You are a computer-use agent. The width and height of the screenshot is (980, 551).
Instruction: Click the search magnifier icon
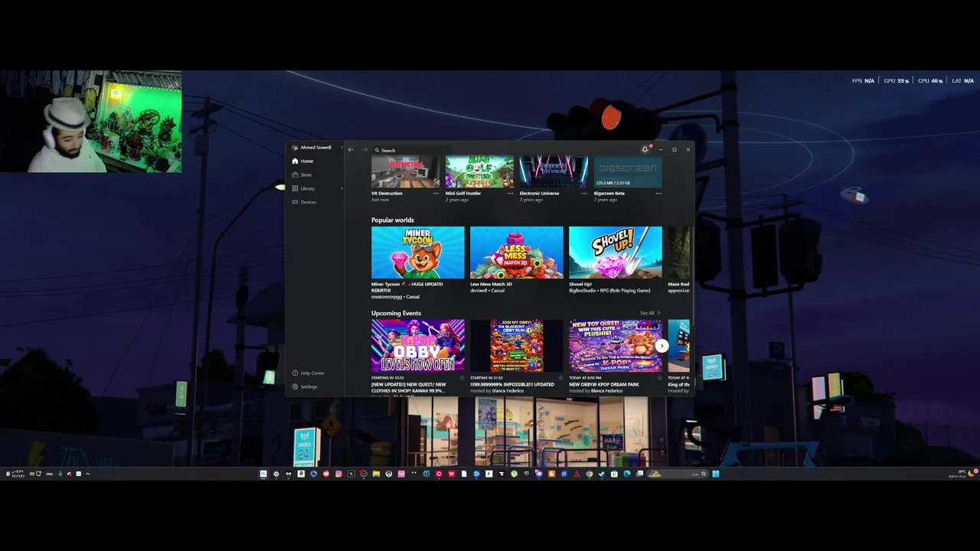(377, 150)
